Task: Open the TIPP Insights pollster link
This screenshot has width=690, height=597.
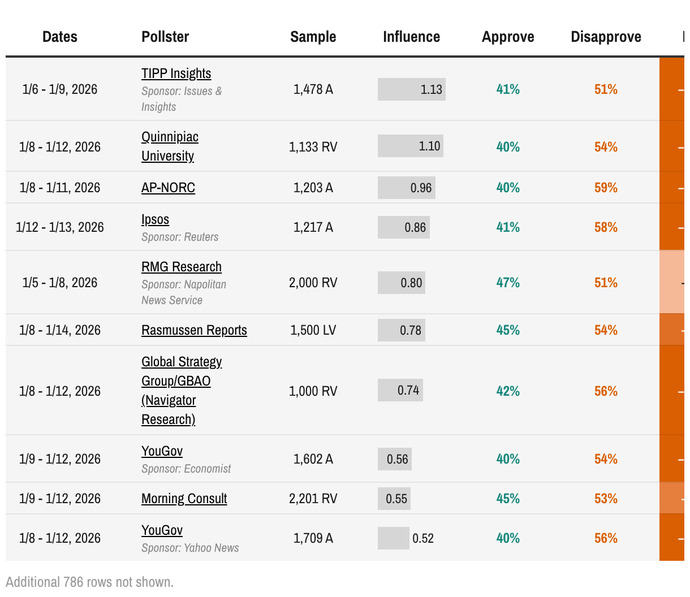Action: pos(176,73)
